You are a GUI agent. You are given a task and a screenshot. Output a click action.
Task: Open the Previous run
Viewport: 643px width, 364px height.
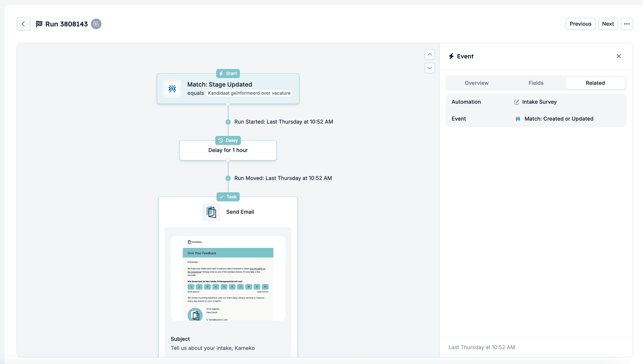[580, 24]
